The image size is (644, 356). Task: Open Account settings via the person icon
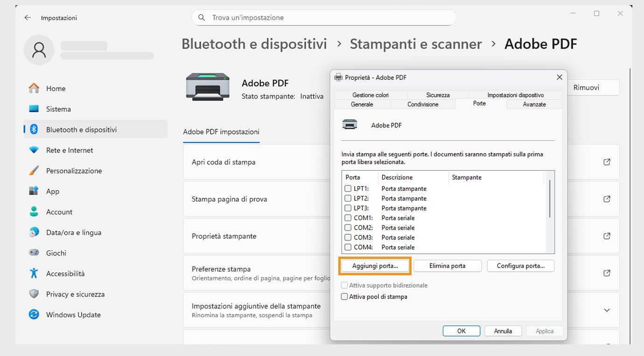(33, 211)
